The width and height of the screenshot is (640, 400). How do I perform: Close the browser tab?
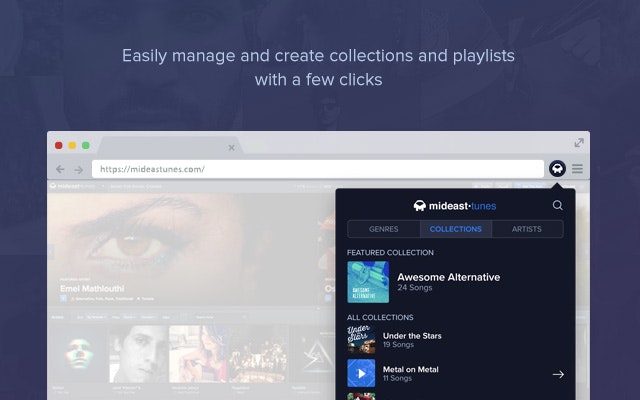231,148
